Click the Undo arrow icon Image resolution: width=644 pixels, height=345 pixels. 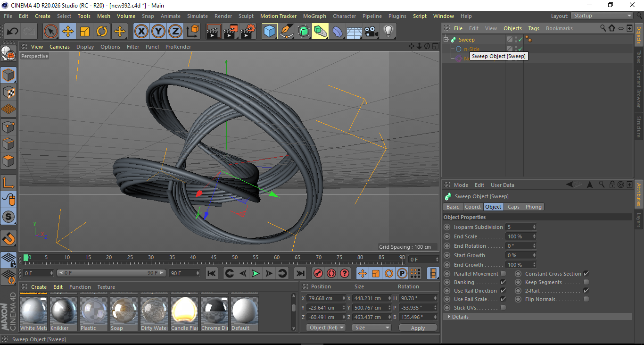13,32
